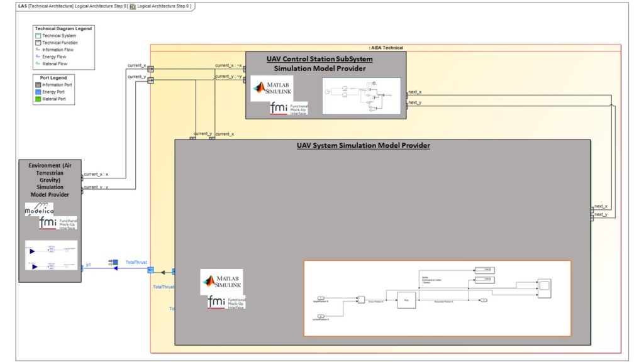Image resolution: width=644 pixels, height=362 pixels.
Task: Click the Information Port icon in the Port Legend
Action: click(x=38, y=85)
